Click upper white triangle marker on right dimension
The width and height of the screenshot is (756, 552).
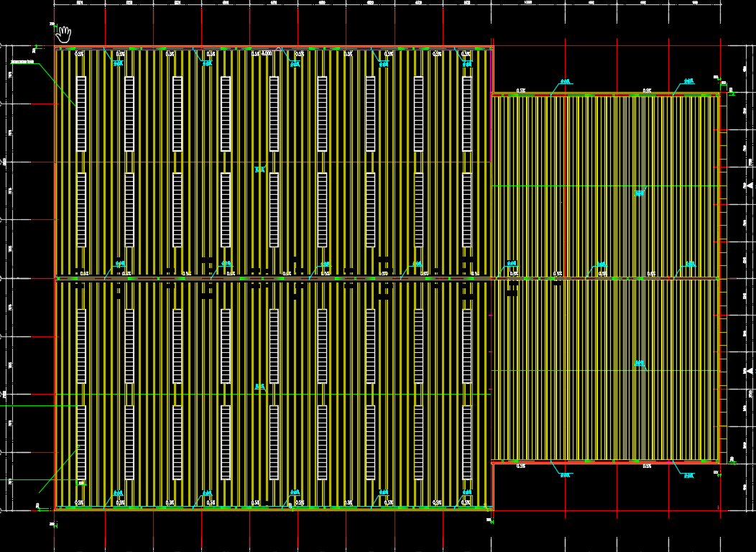[750, 186]
